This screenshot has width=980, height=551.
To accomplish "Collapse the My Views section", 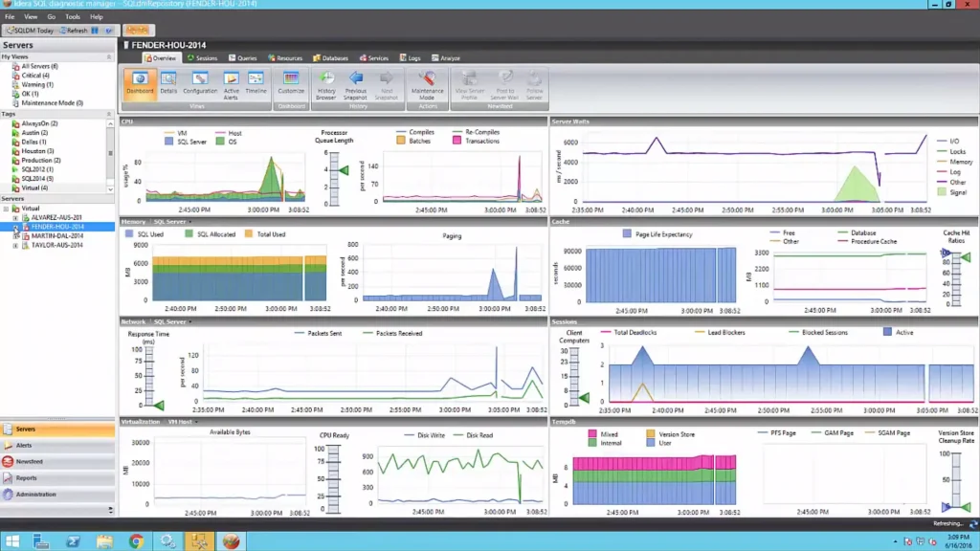I will [x=109, y=56].
